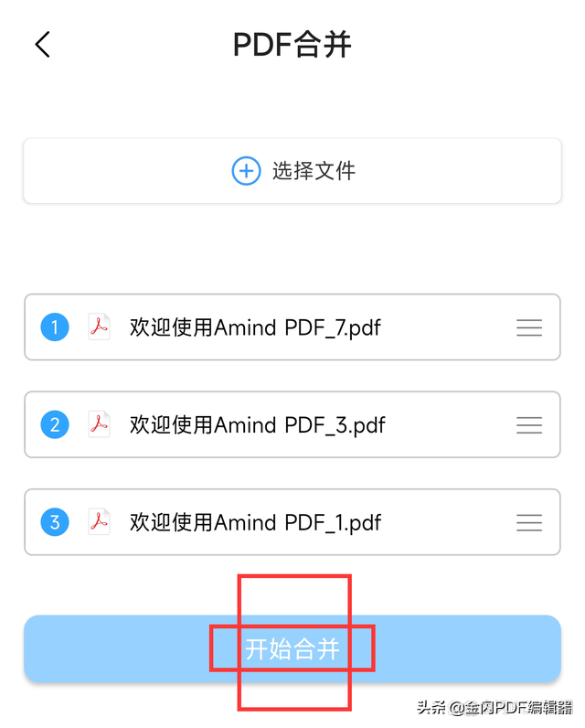The width and height of the screenshot is (585, 728).
Task: Click the PDF icon of PDF_1.pdf
Action: [x=99, y=522]
